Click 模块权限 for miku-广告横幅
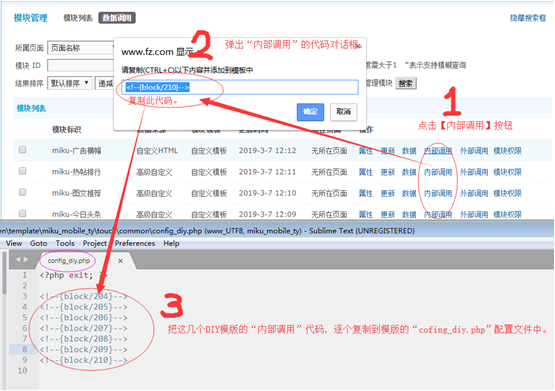Viewport: 555px width, 391px height. coord(508,151)
